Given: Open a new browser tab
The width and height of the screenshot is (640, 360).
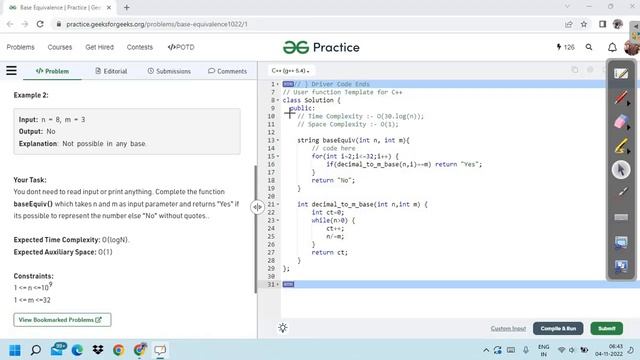Looking at the screenshot, I should (x=127, y=7).
